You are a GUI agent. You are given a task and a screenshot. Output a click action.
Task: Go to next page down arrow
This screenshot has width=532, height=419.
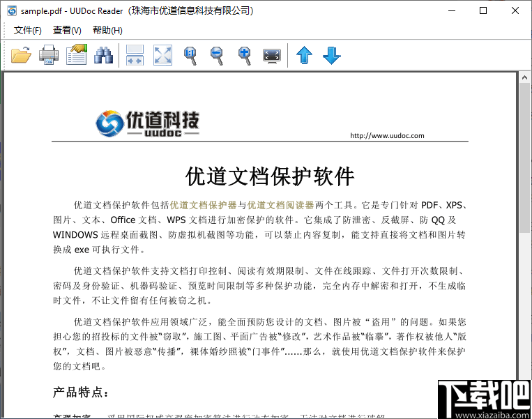(331, 55)
